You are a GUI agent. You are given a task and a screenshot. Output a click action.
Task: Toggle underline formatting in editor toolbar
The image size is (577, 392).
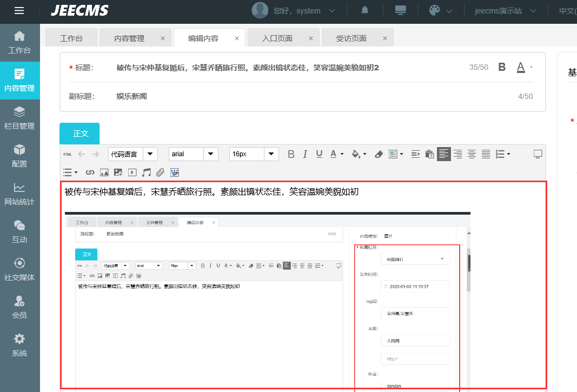point(319,154)
